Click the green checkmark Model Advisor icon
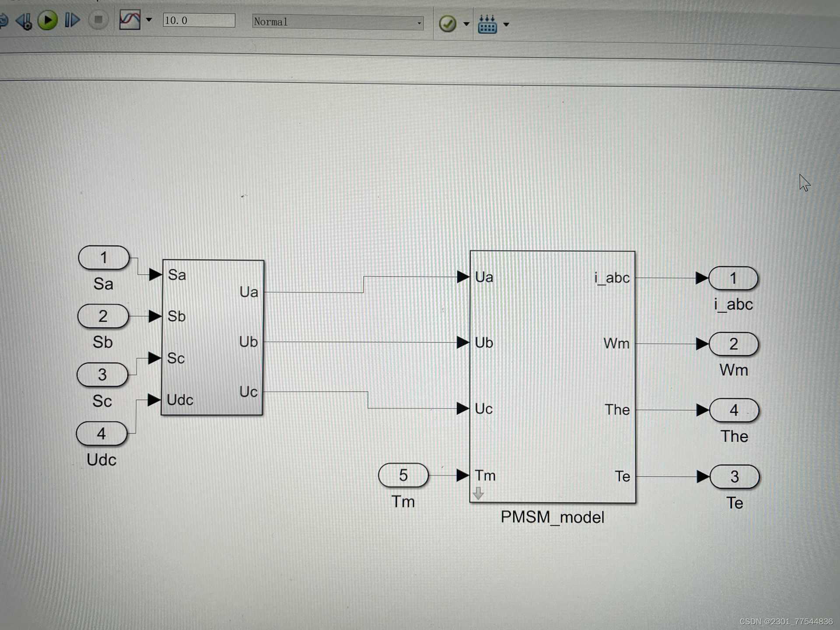 click(448, 24)
